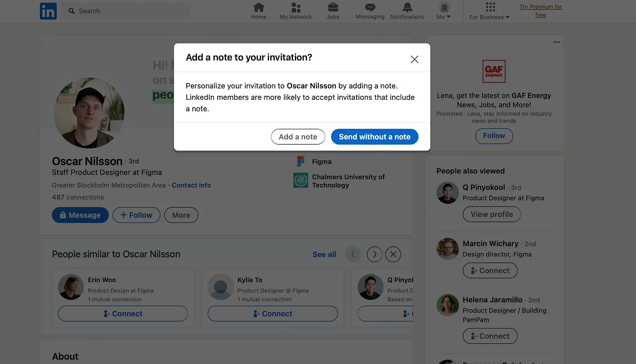Open the Me profile menu
Screen dimensions: 636x364
(444, 11)
